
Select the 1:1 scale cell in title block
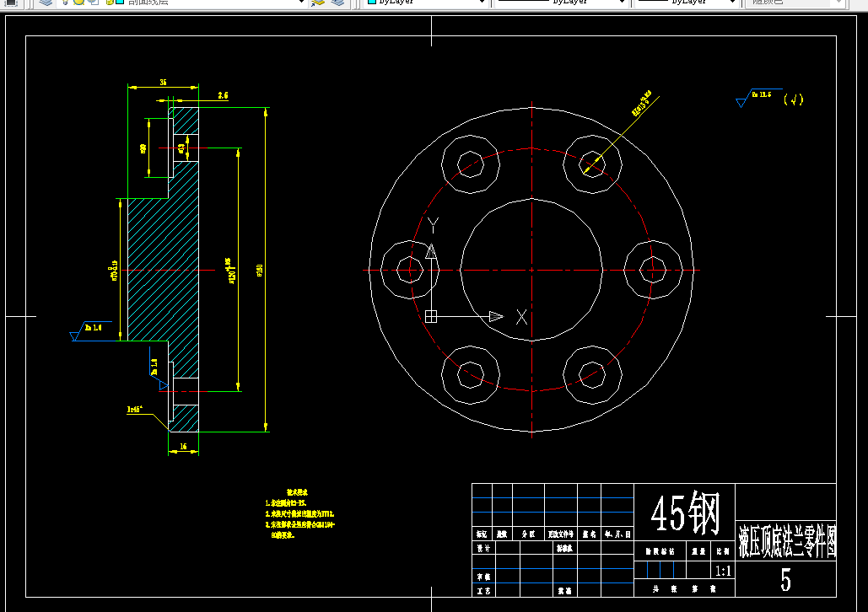point(722,571)
